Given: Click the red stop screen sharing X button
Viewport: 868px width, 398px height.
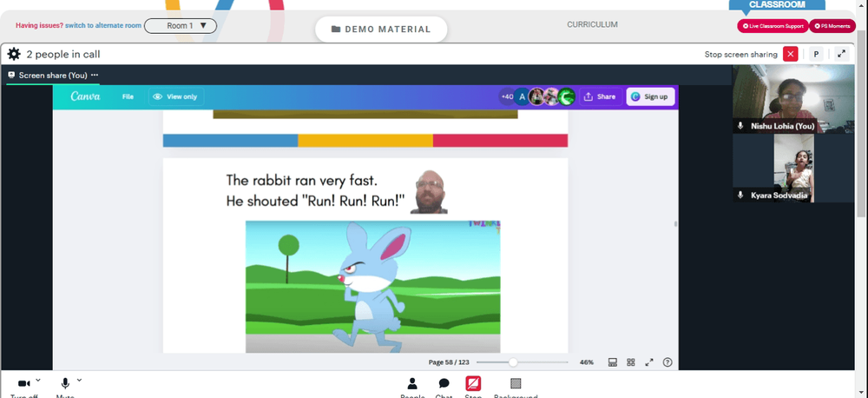Looking at the screenshot, I should tap(791, 54).
